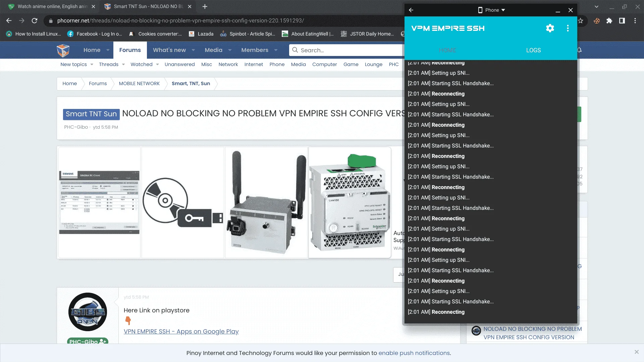Open the three-dot overflow menu in VPN Empire SSH

pos(568,28)
